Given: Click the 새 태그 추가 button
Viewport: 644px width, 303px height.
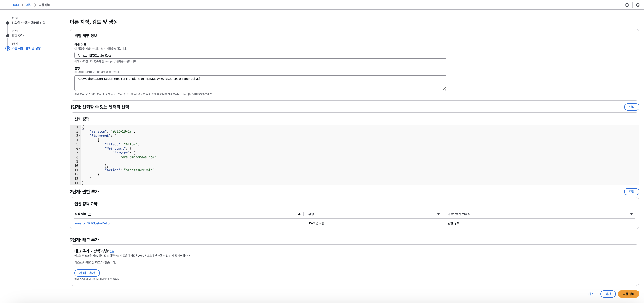Looking at the screenshot, I should (x=87, y=273).
